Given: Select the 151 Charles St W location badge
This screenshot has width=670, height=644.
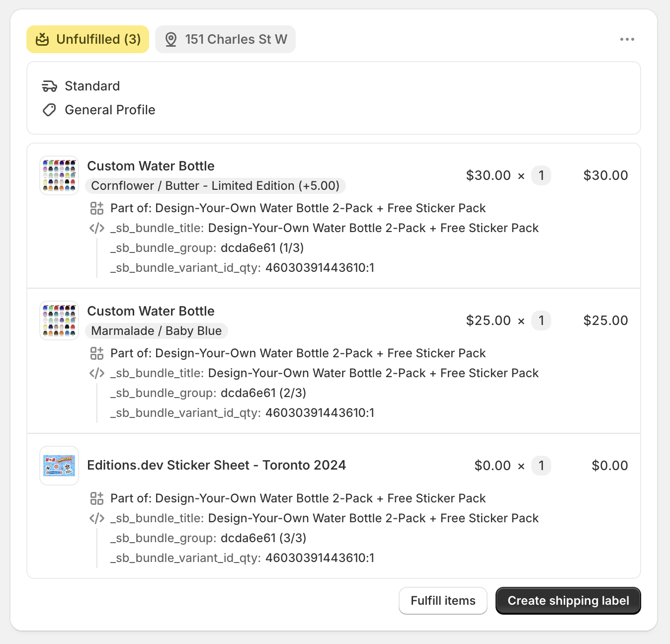Looking at the screenshot, I should [226, 39].
